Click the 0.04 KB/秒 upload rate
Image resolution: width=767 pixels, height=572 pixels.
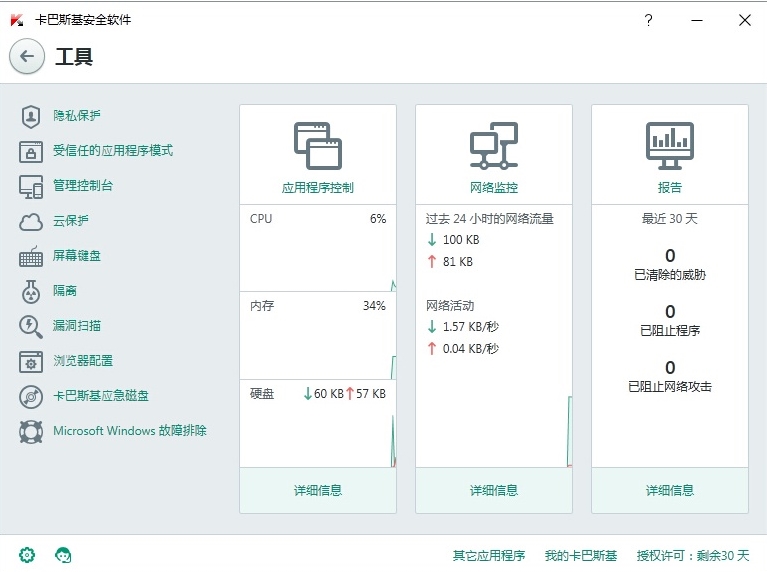pyautogui.click(x=471, y=348)
